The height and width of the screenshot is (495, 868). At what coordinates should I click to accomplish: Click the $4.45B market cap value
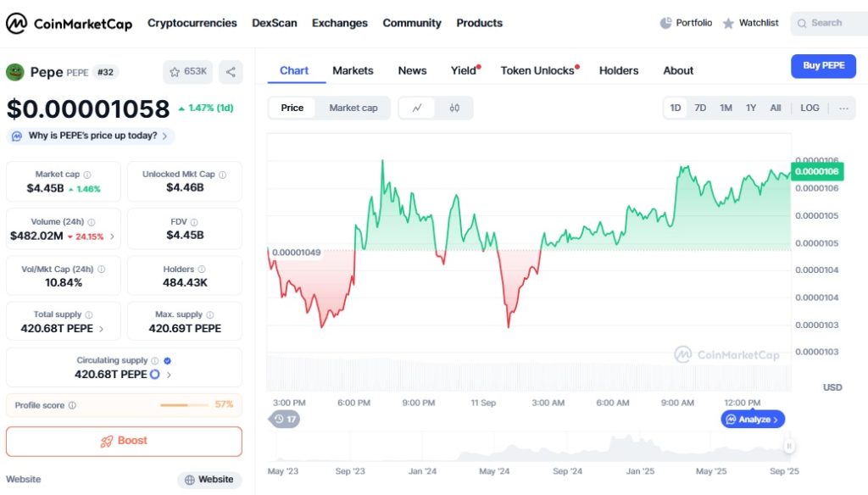click(46, 189)
